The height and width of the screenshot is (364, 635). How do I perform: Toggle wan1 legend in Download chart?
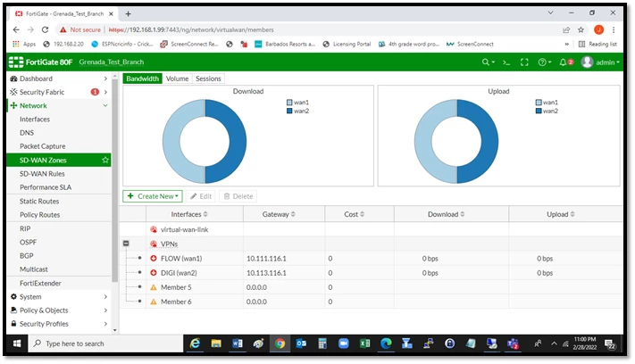point(297,103)
